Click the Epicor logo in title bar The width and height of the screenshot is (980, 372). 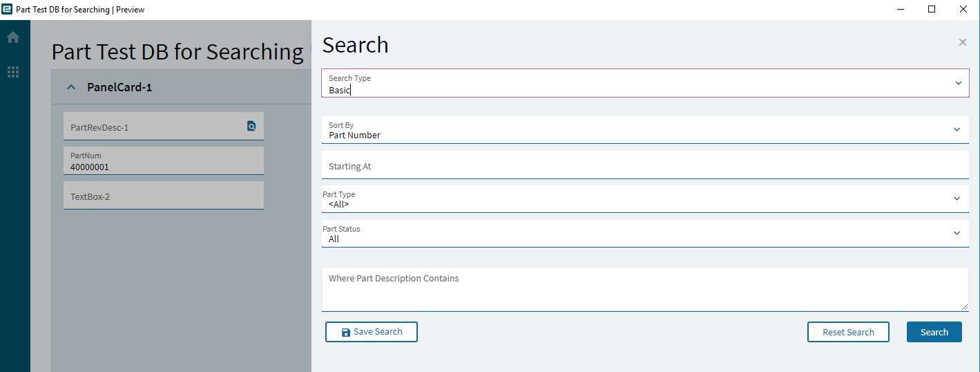[7, 10]
